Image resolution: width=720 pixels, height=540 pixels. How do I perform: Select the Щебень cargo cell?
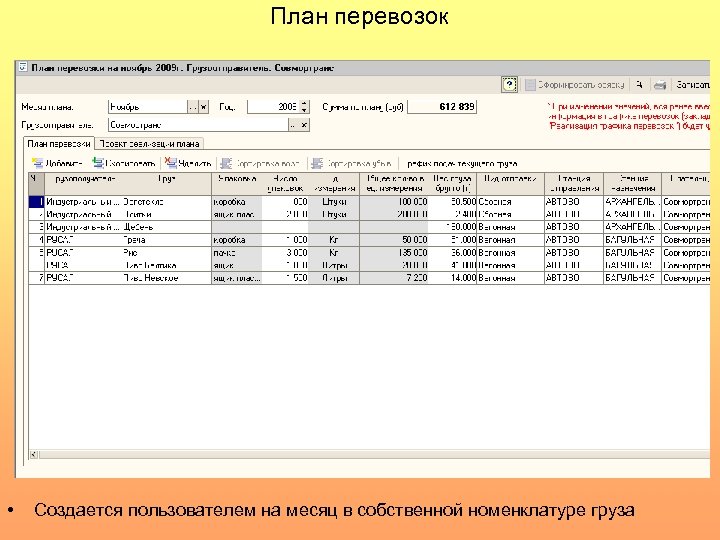(167, 227)
